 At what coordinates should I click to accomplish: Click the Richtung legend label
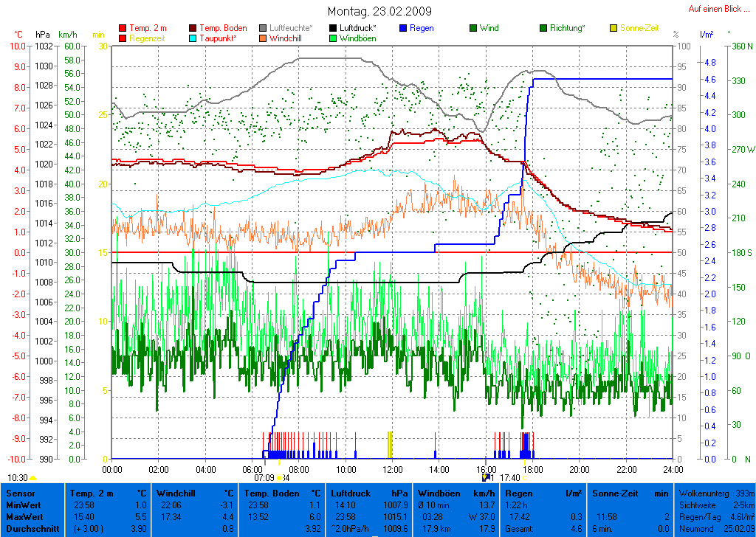tap(568, 28)
